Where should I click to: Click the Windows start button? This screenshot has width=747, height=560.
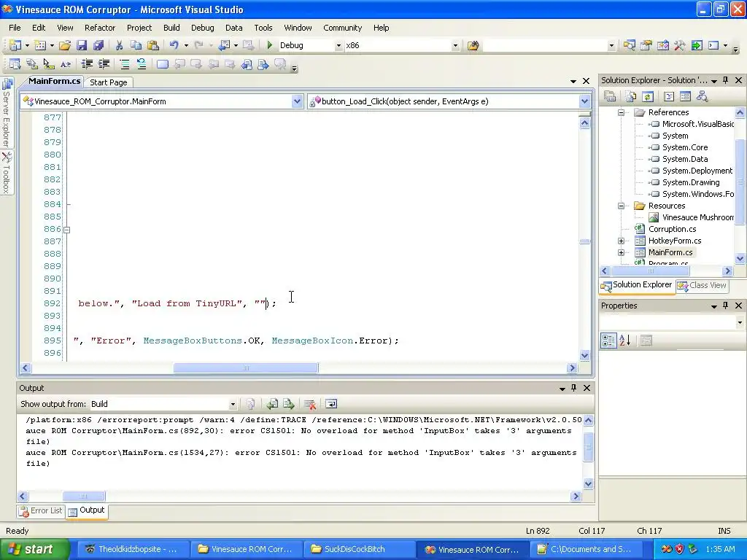[x=35, y=549]
